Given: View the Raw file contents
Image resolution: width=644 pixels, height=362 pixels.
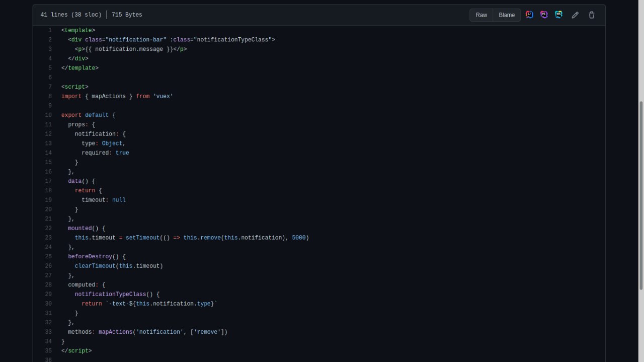Looking at the screenshot, I should (481, 15).
